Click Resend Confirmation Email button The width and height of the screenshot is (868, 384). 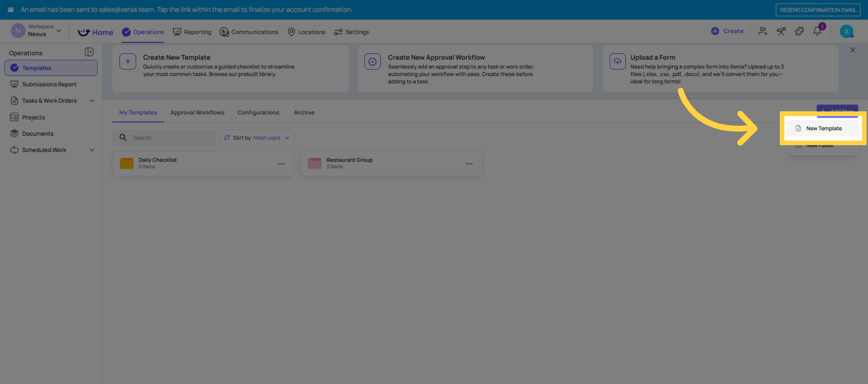click(x=818, y=10)
